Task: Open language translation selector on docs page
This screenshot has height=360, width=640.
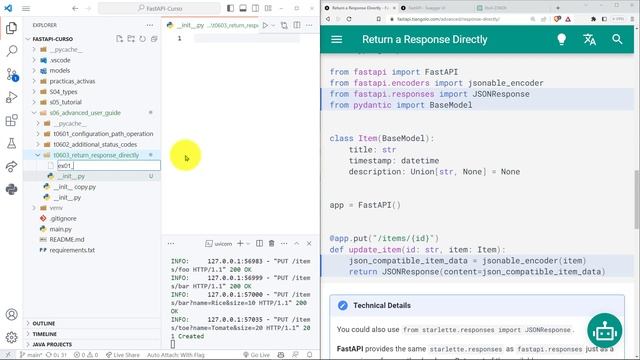Action: click(589, 39)
